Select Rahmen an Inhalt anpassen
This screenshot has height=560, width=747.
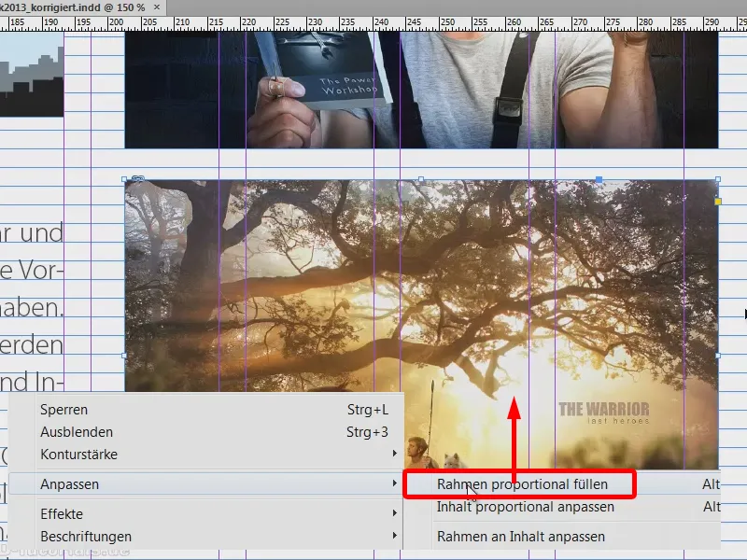click(x=521, y=537)
